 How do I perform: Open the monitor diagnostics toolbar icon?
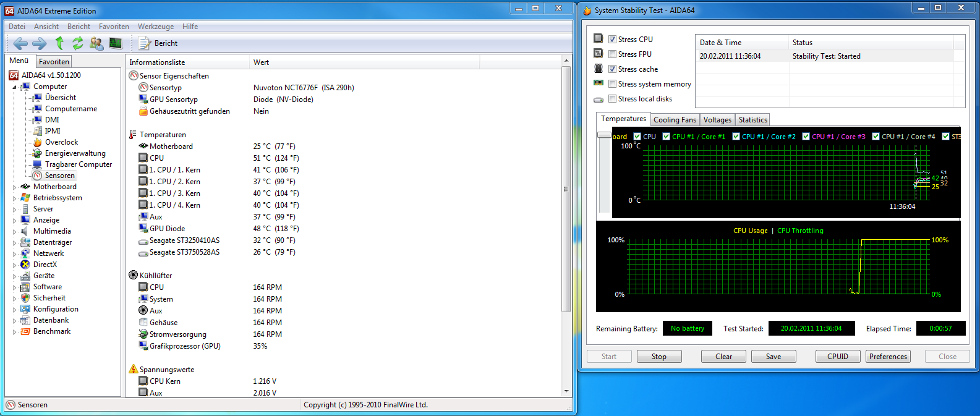116,43
